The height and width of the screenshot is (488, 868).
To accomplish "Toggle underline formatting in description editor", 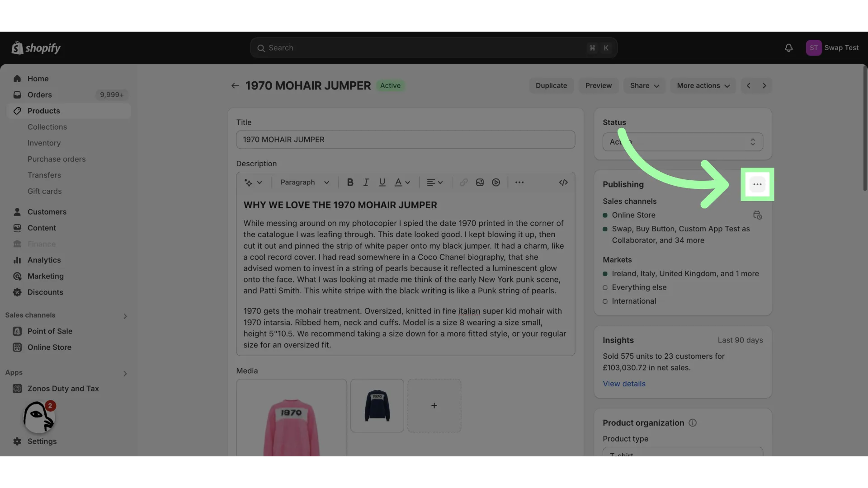I will pyautogui.click(x=382, y=183).
